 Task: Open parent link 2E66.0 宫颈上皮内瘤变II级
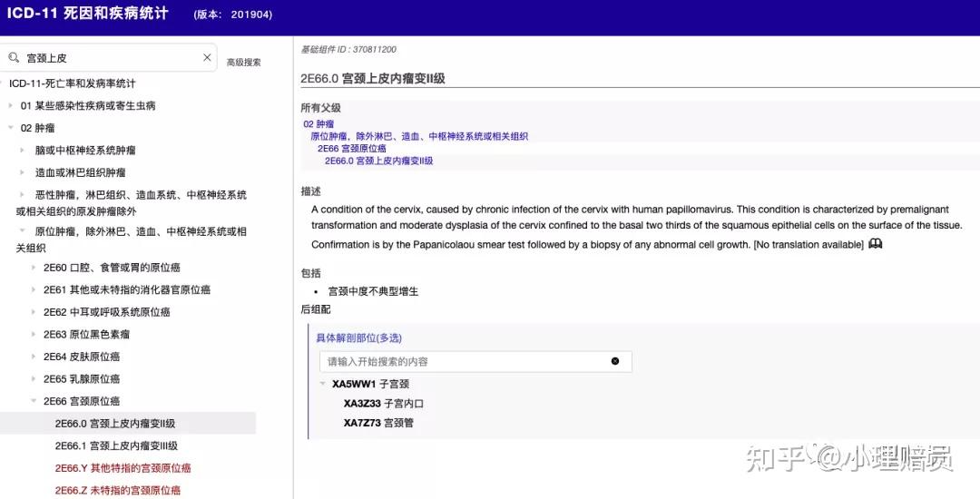(x=378, y=161)
